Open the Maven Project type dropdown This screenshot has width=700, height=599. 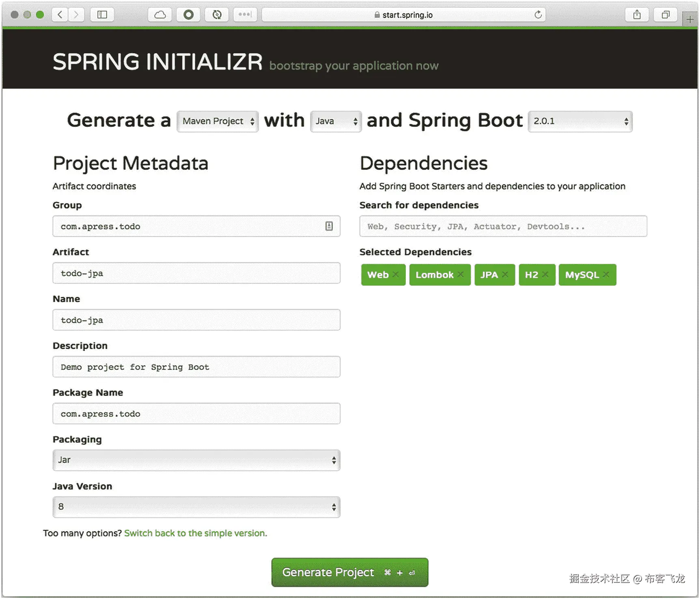218,121
